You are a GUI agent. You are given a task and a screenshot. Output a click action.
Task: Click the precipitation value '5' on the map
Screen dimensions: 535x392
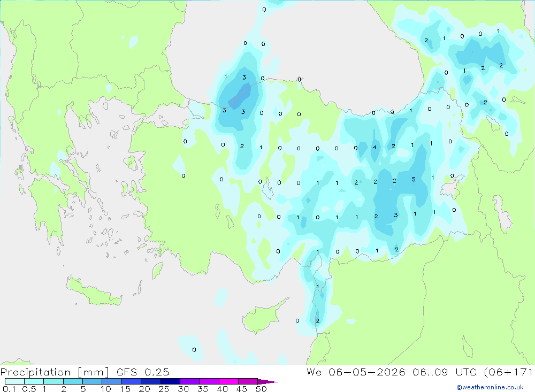(414, 179)
